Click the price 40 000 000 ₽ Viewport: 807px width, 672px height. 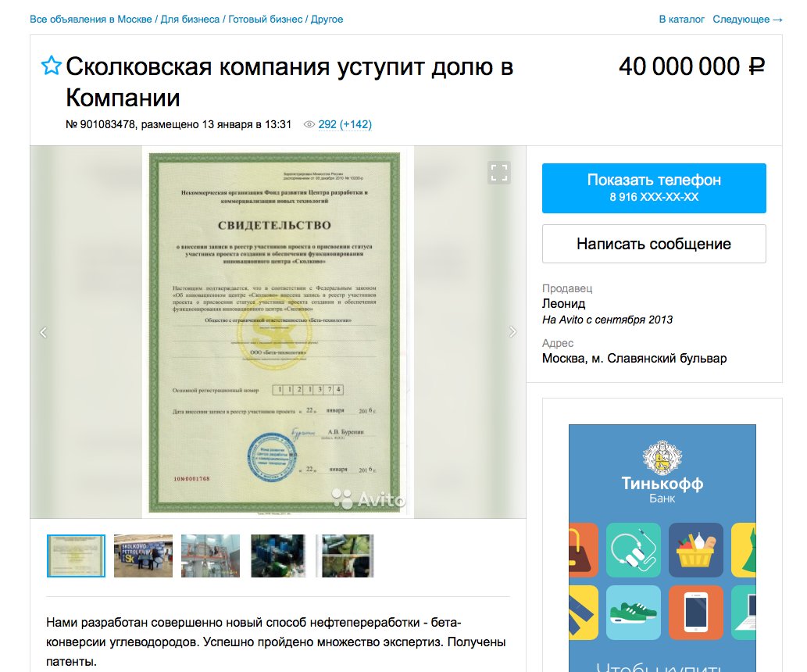691,66
